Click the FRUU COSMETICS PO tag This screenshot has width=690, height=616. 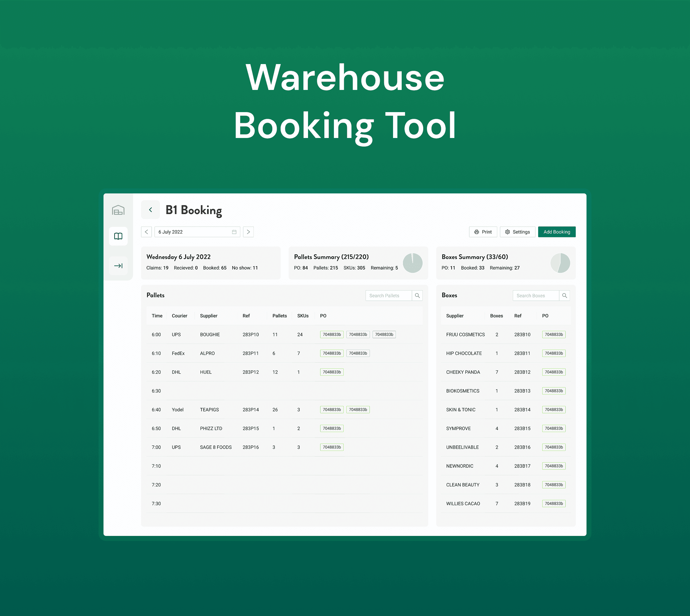554,334
